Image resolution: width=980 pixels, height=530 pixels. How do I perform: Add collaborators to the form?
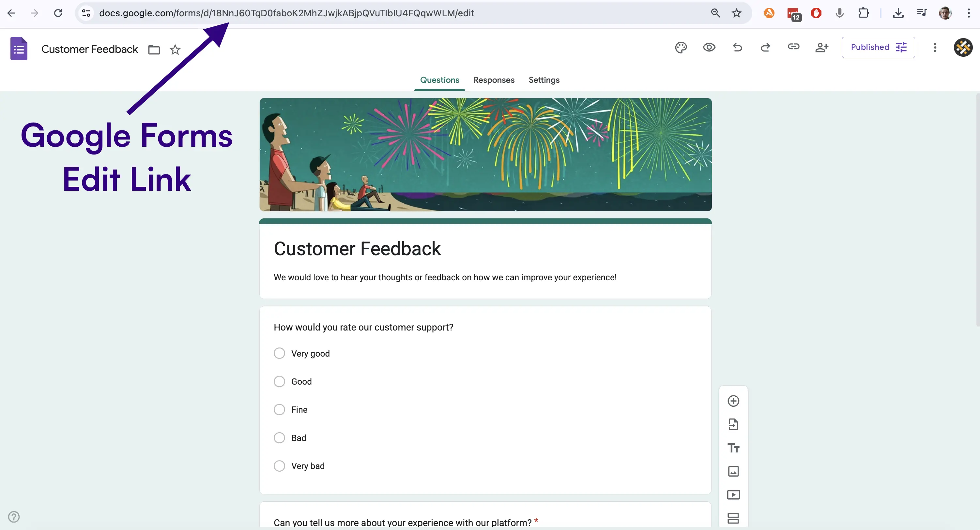(x=822, y=47)
